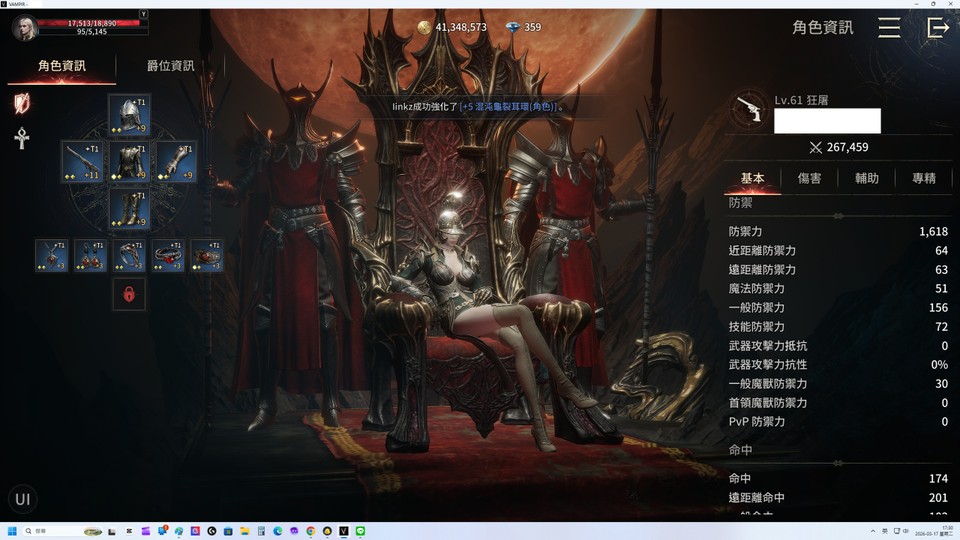Switch to the ankh symbol side tab
Screen dimensions: 960x540
pos(21,138)
